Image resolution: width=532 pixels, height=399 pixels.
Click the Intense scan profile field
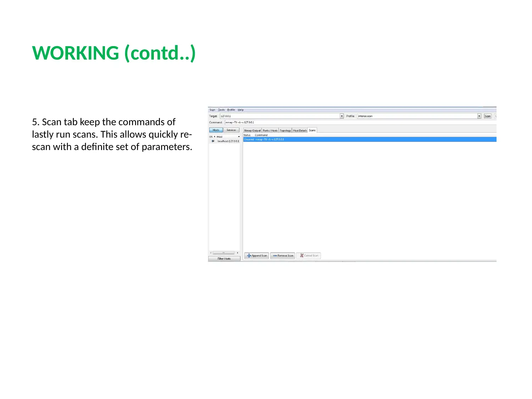417,116
